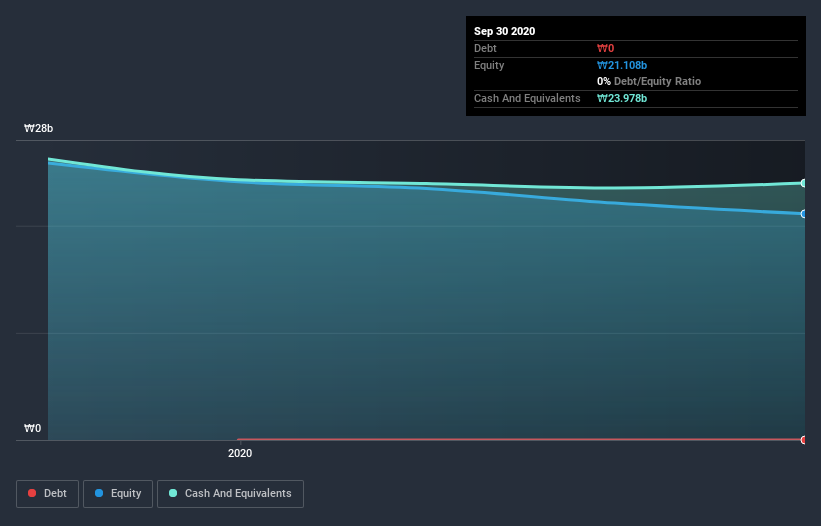The image size is (821, 526).
Task: Click the 2020 x-axis label
Action: click(x=240, y=453)
